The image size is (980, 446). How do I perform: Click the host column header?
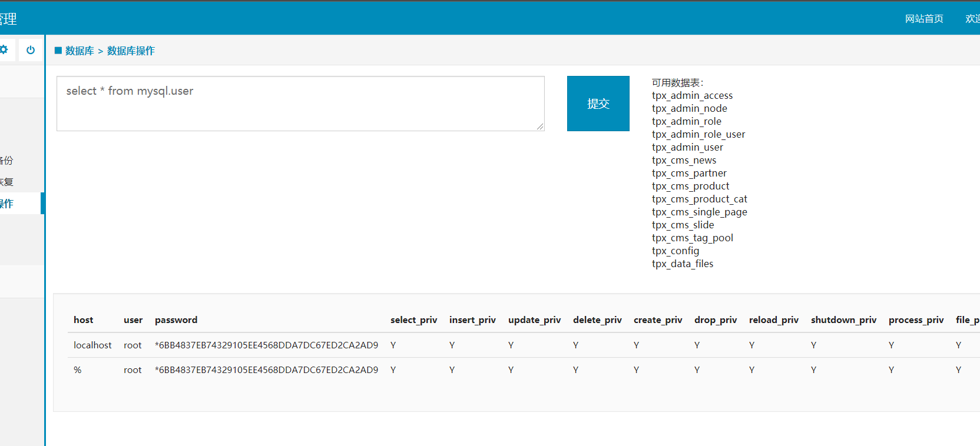(x=83, y=320)
